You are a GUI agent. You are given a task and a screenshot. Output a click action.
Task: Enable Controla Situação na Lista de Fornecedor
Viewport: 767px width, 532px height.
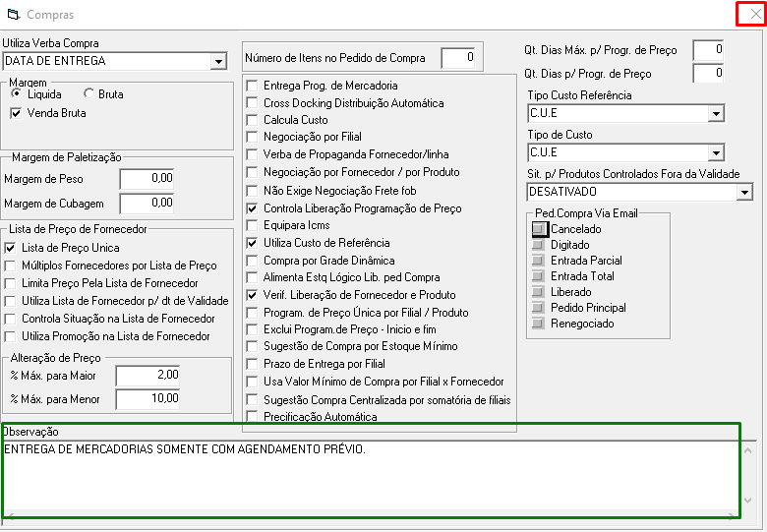coord(10,319)
